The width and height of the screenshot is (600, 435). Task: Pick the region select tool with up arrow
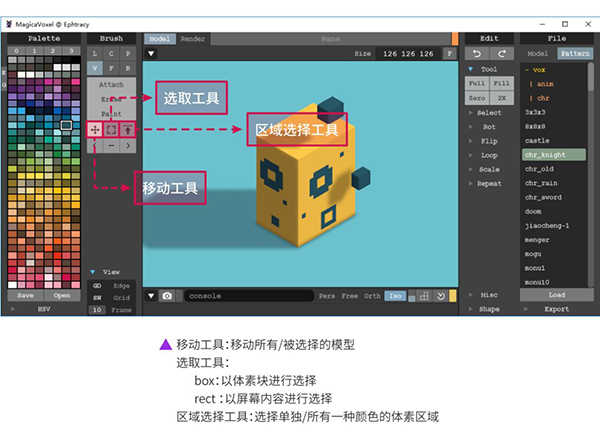pos(128,130)
